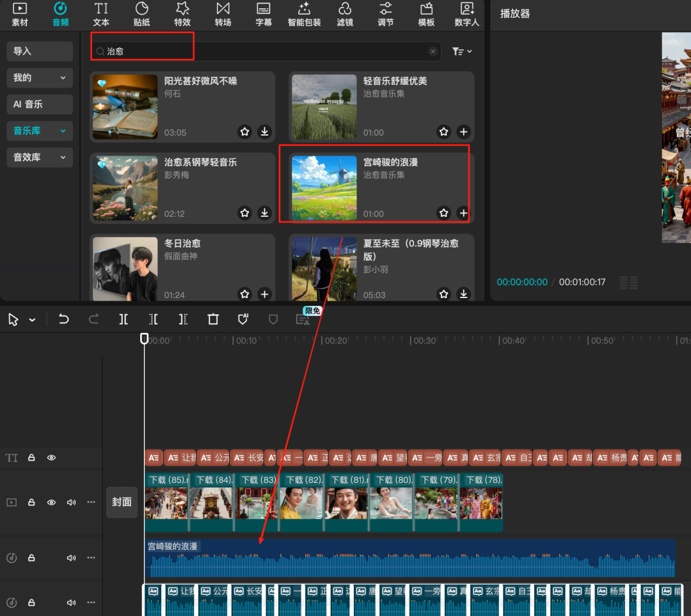
Task: Open the search filter dropdown
Action: point(461,51)
